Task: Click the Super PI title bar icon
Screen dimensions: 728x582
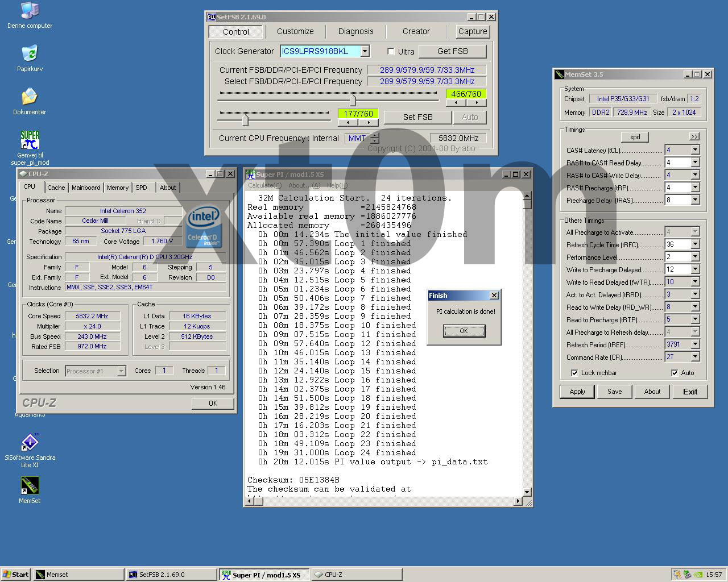Action: 250,174
